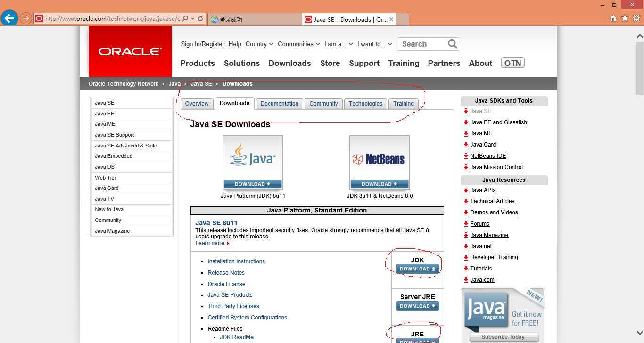Click the Oracle logo

(130, 51)
